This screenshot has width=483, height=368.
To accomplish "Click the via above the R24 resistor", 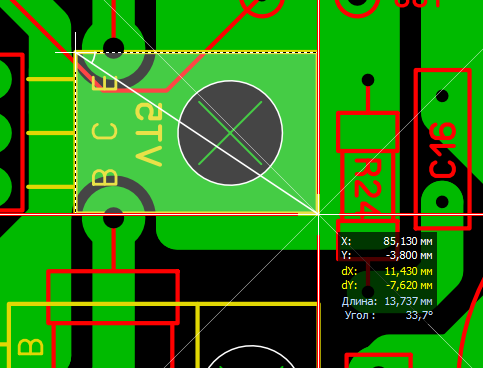I will 368,80.
